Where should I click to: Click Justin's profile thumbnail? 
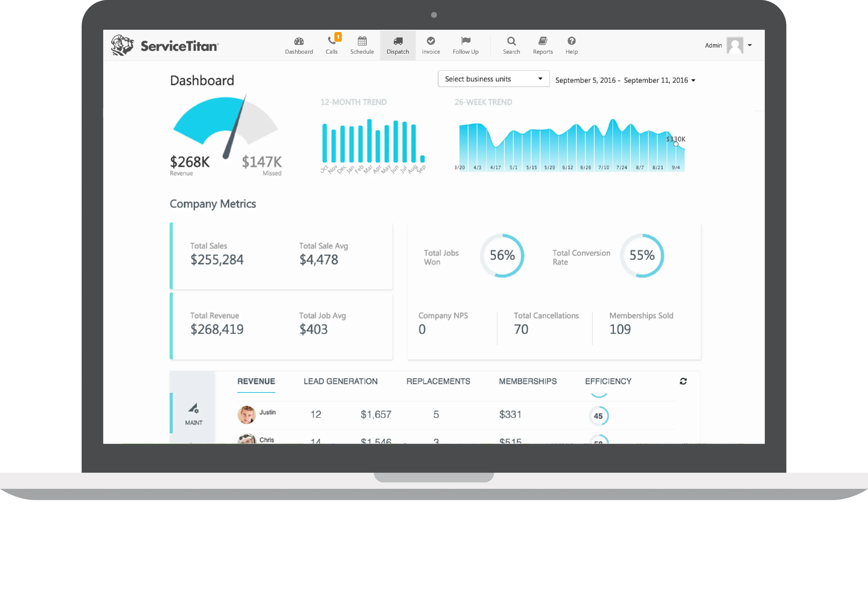tap(247, 414)
